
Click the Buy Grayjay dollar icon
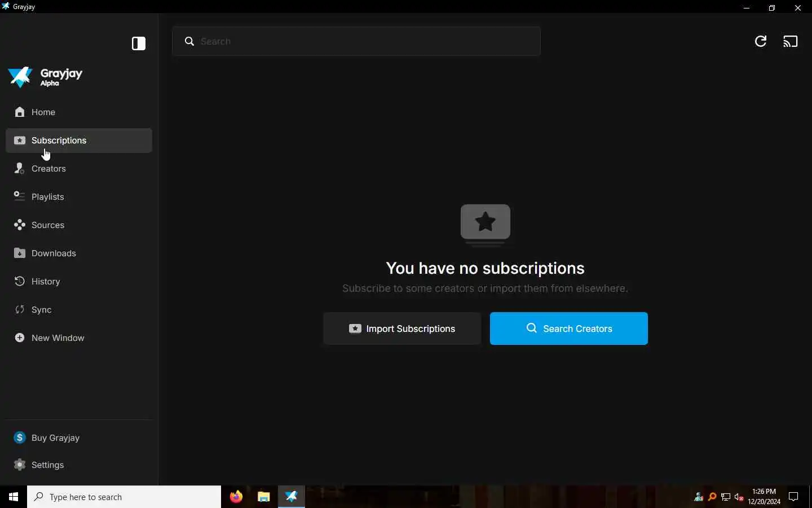click(20, 437)
